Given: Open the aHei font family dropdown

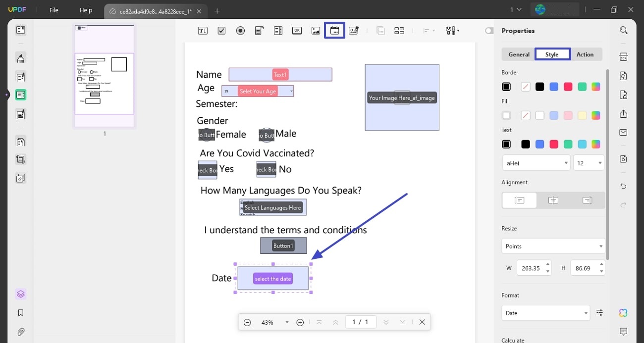Looking at the screenshot, I should [536, 162].
